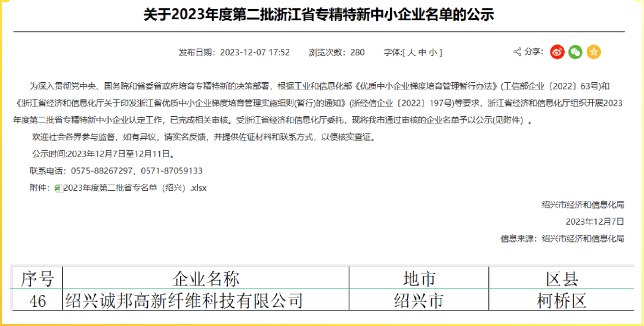The width and height of the screenshot is (644, 326).
Task: Click the 信息来源 source line
Action: click(x=562, y=239)
